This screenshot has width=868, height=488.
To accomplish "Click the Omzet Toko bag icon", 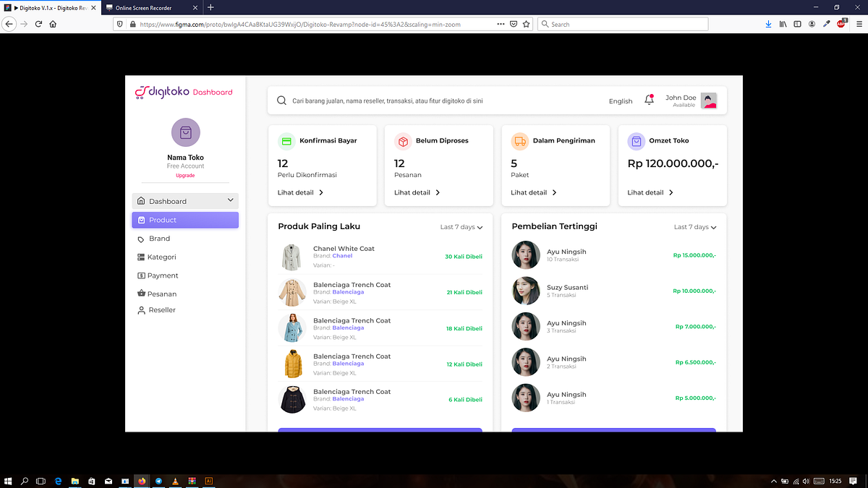I will pyautogui.click(x=636, y=141).
